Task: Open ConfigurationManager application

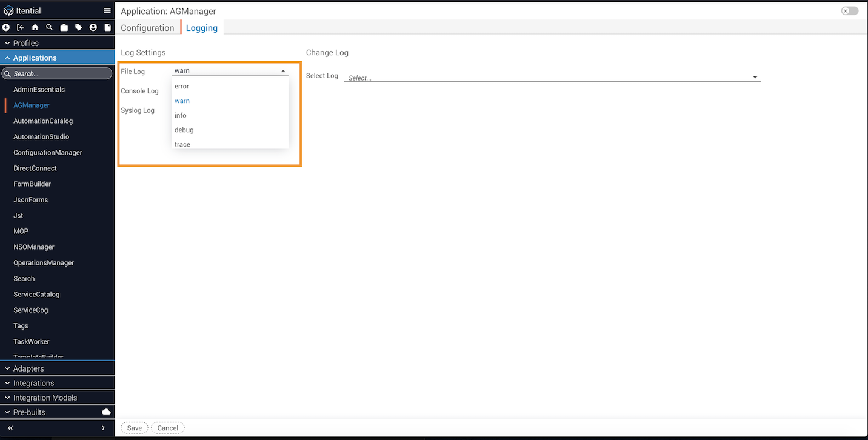Action: [48, 152]
